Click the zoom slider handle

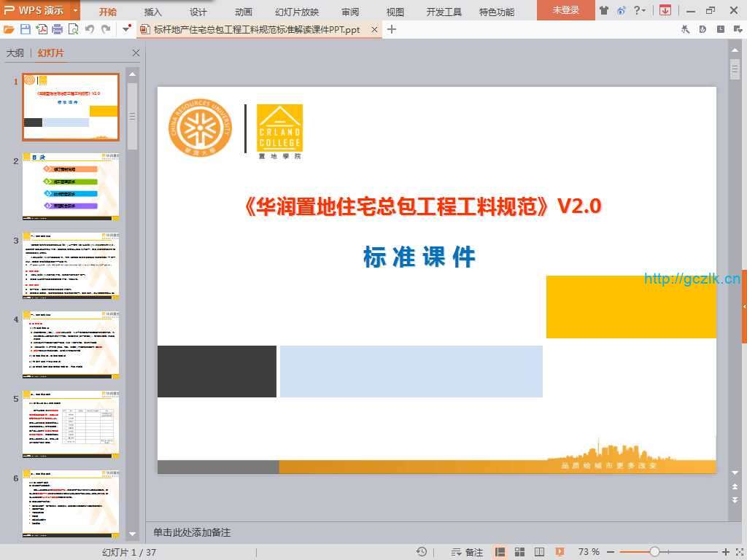pos(654,552)
